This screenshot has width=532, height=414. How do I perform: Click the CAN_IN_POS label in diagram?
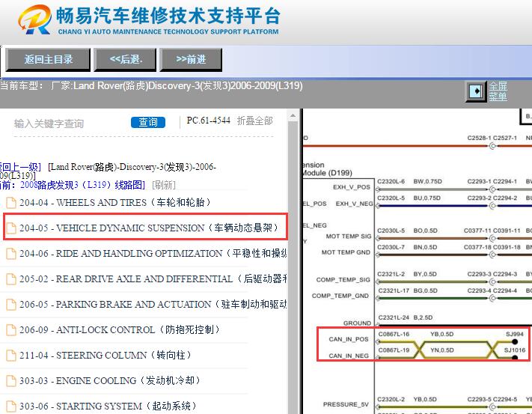[349, 339]
